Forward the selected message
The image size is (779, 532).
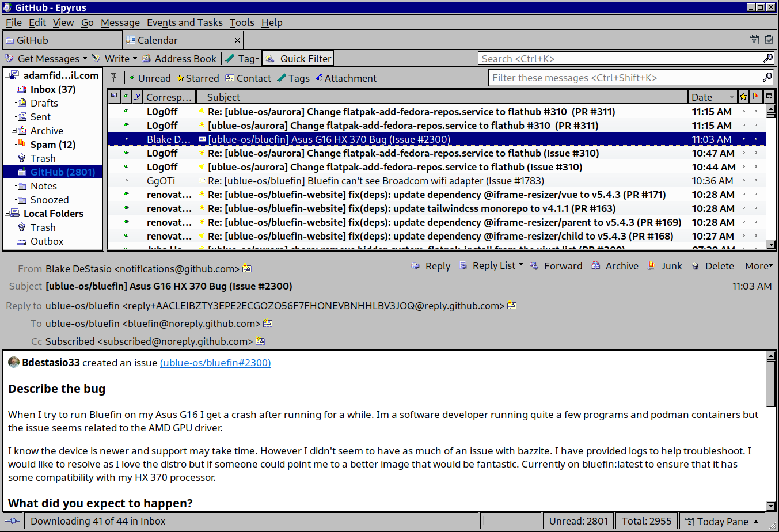click(x=556, y=266)
